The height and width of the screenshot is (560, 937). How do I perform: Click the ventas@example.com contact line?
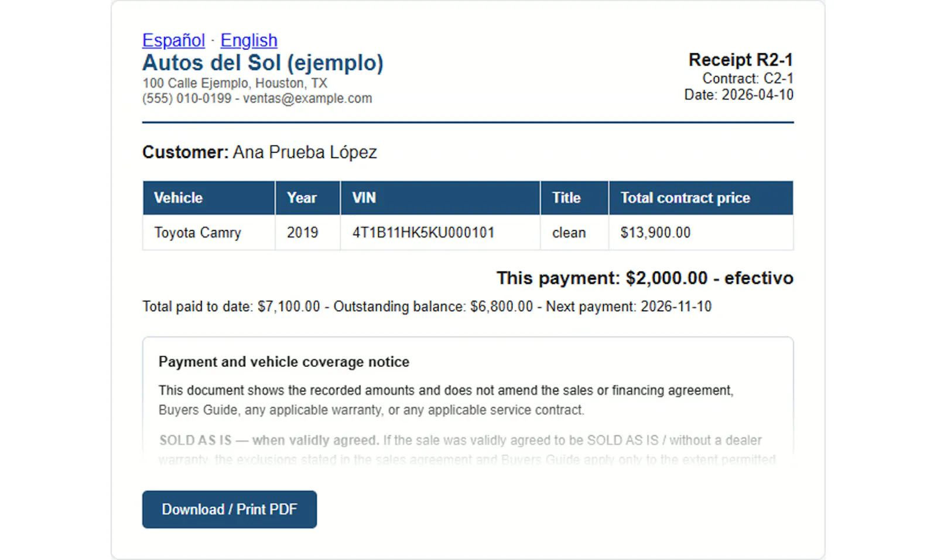point(257,98)
